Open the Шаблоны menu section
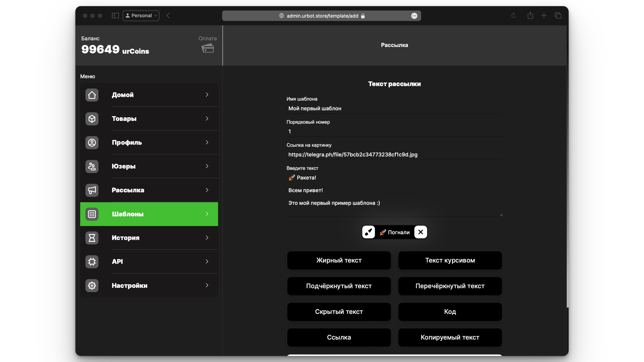The width and height of the screenshot is (644, 362). click(149, 214)
